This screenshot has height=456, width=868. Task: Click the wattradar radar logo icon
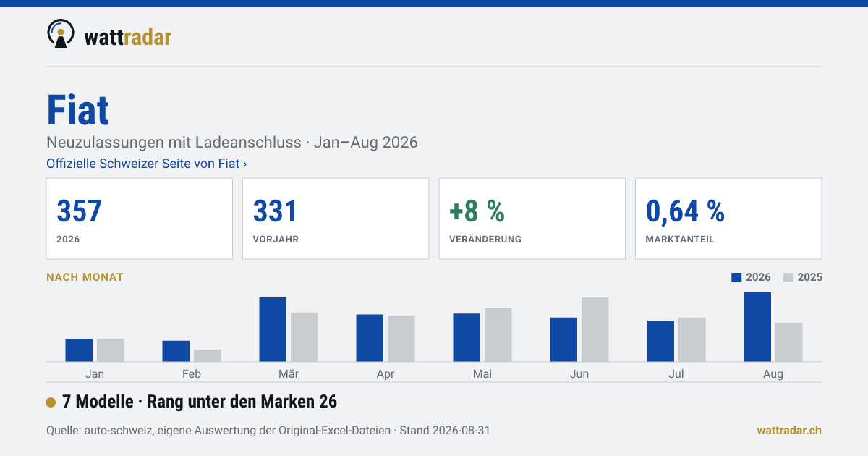point(60,33)
